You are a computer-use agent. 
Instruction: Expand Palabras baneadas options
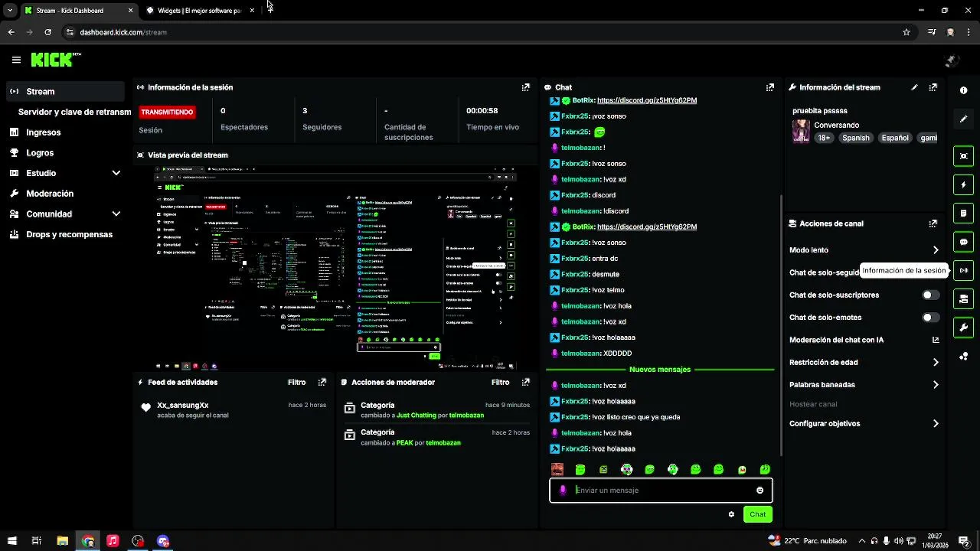pyautogui.click(x=936, y=385)
